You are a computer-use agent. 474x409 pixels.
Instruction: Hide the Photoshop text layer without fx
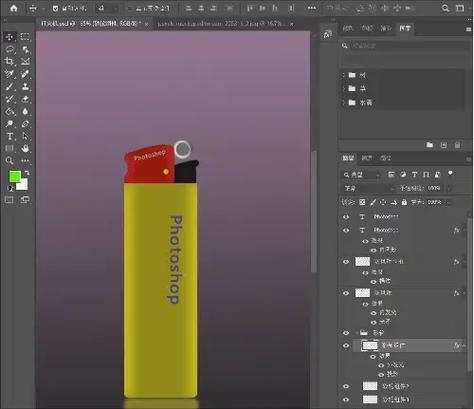coord(346,217)
